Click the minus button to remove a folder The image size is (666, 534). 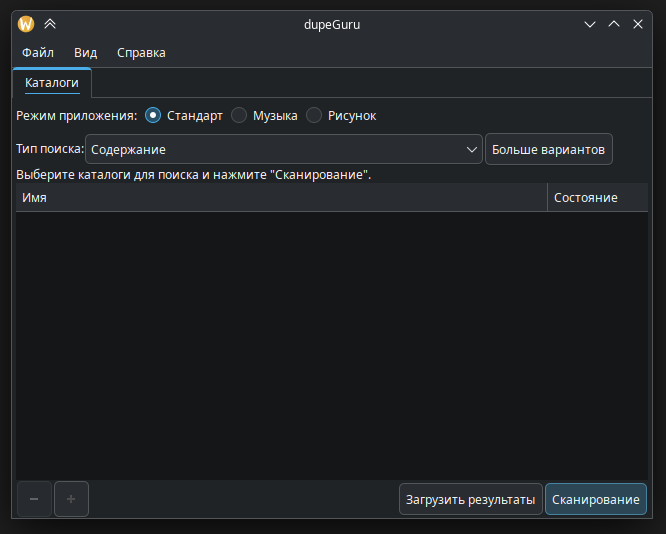34,499
